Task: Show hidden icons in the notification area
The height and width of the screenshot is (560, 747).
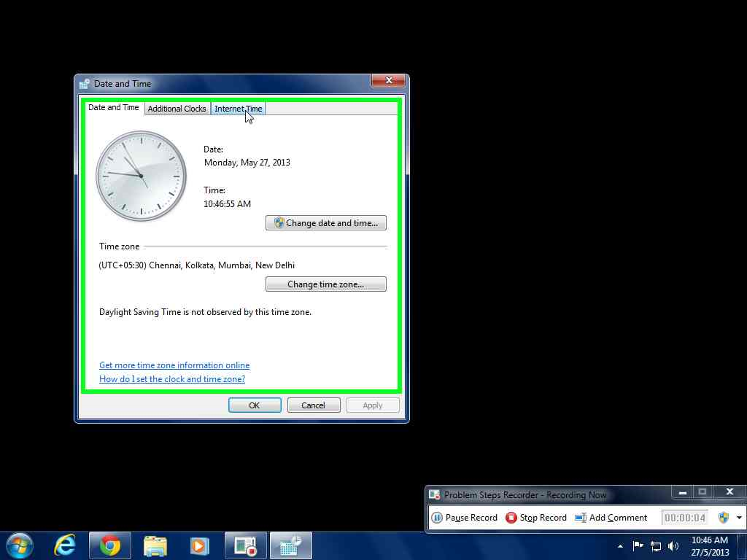Action: click(620, 546)
